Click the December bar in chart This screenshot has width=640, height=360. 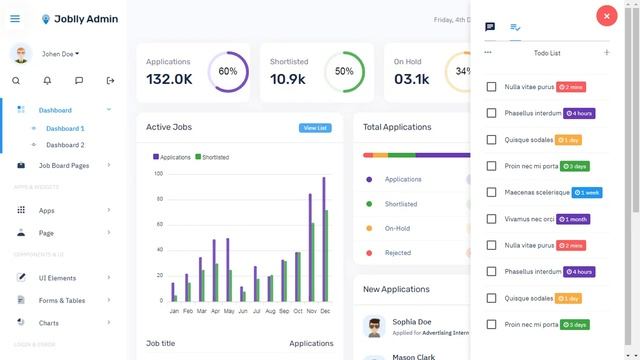pyautogui.click(x=325, y=240)
